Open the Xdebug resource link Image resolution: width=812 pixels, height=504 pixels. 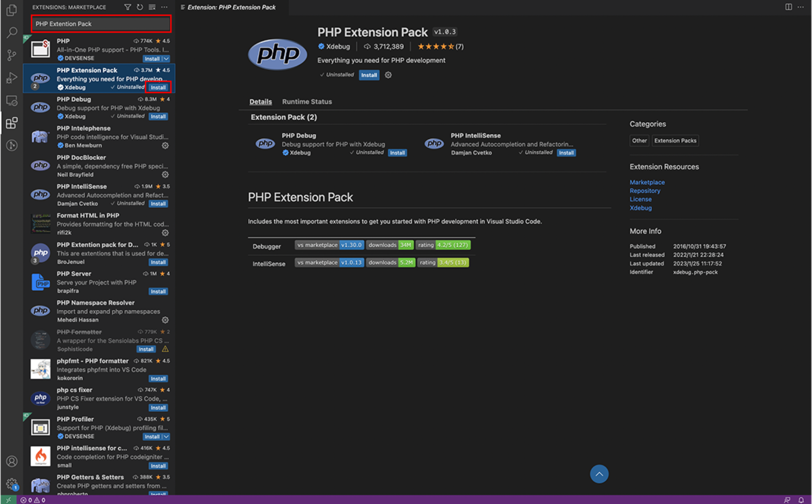coord(640,208)
